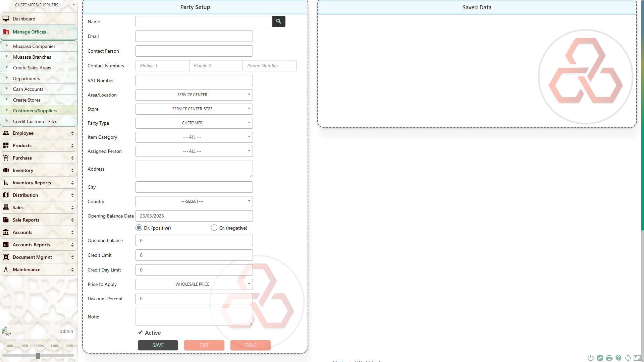The image size is (644, 362).
Task: Click the swap arrows circle icon
Action: point(600,358)
